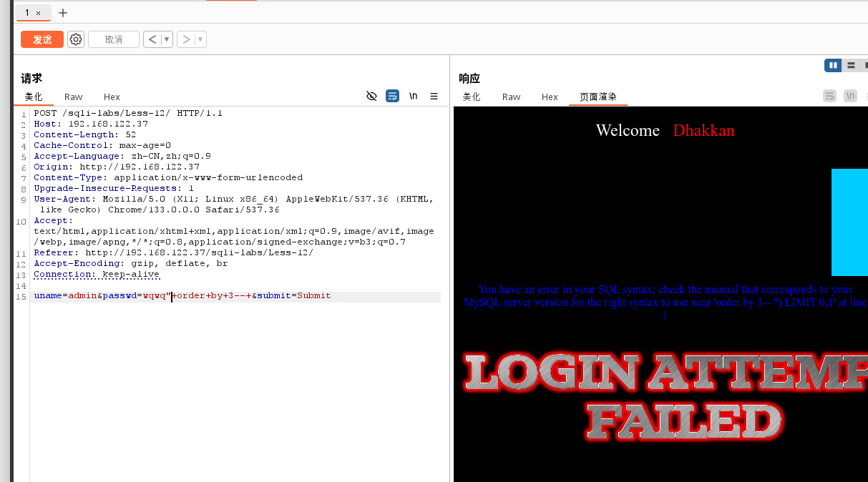The image size is (868, 482).
Task: Click the cyan box in rendered response
Action: [x=849, y=222]
